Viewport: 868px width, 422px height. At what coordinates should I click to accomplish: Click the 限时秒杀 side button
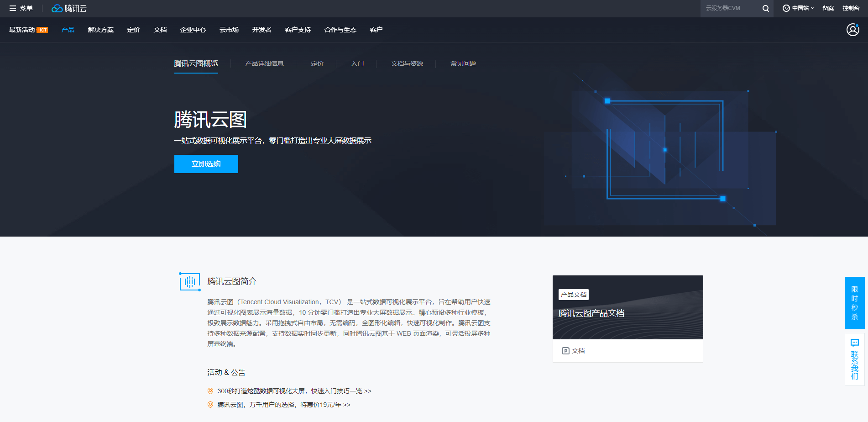(x=855, y=303)
